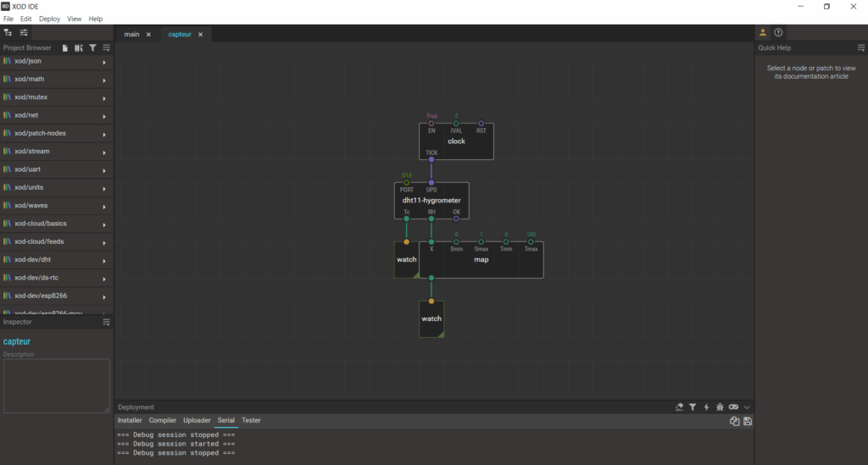Click the xod/json library icon

coord(7,61)
